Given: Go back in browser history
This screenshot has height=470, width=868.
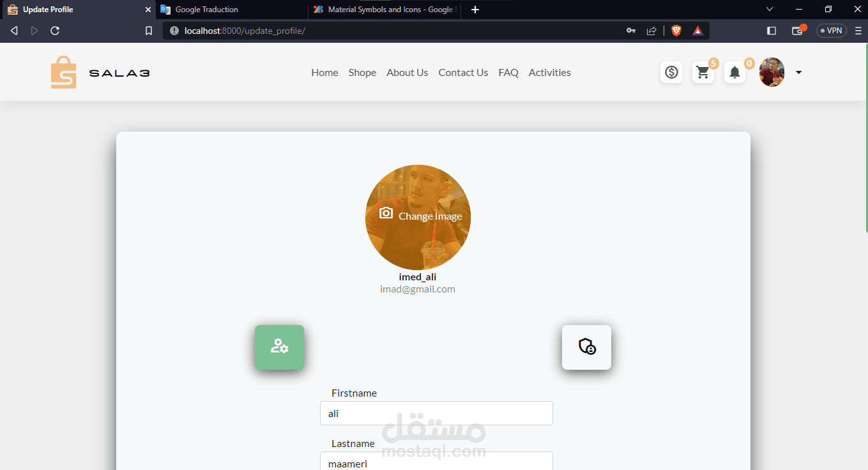Looking at the screenshot, I should 14,31.
